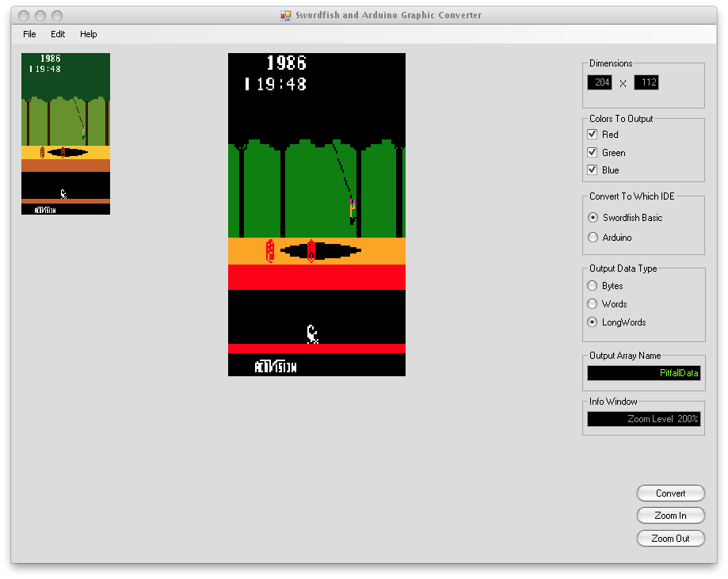
Task: Click the large zoomed preview image
Action: pyautogui.click(x=317, y=215)
